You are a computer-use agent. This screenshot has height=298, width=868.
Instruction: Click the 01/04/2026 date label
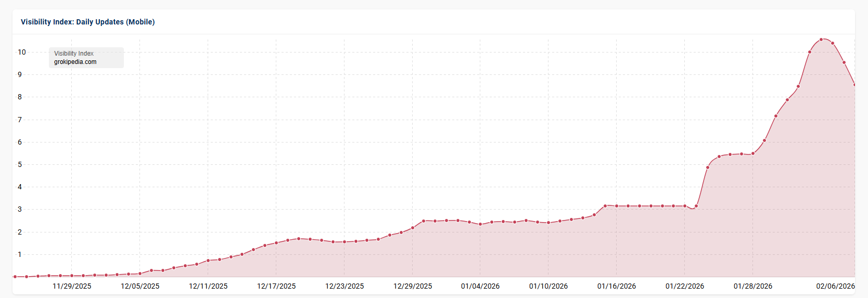pos(480,286)
